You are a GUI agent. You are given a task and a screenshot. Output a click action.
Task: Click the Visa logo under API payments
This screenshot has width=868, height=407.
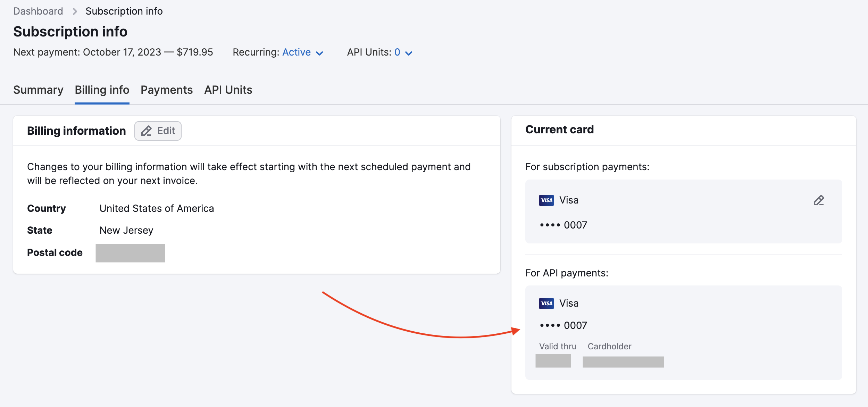546,303
